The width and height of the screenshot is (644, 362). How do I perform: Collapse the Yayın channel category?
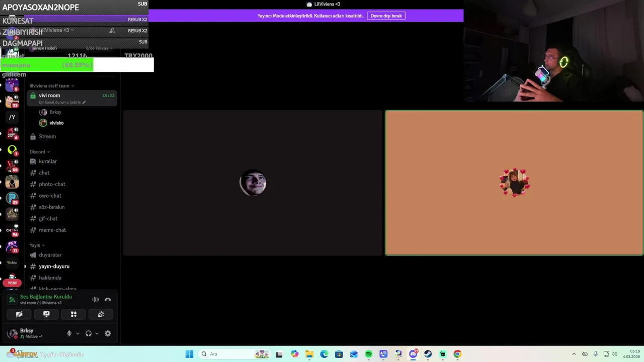37,245
